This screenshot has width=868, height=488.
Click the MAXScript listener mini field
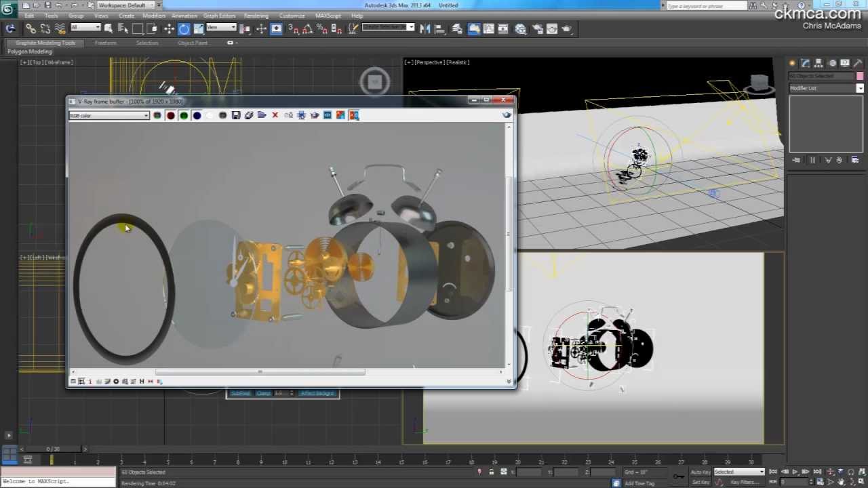pyautogui.click(x=58, y=481)
